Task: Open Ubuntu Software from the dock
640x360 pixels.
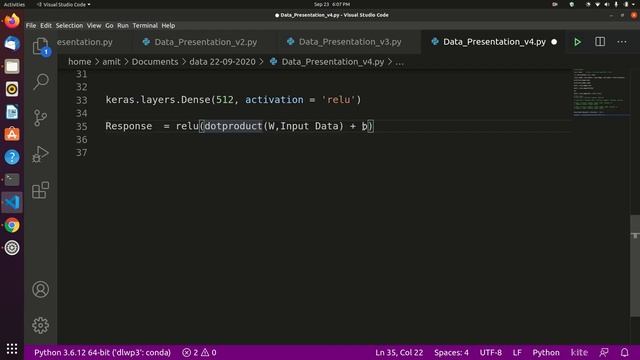Action: (x=12, y=134)
